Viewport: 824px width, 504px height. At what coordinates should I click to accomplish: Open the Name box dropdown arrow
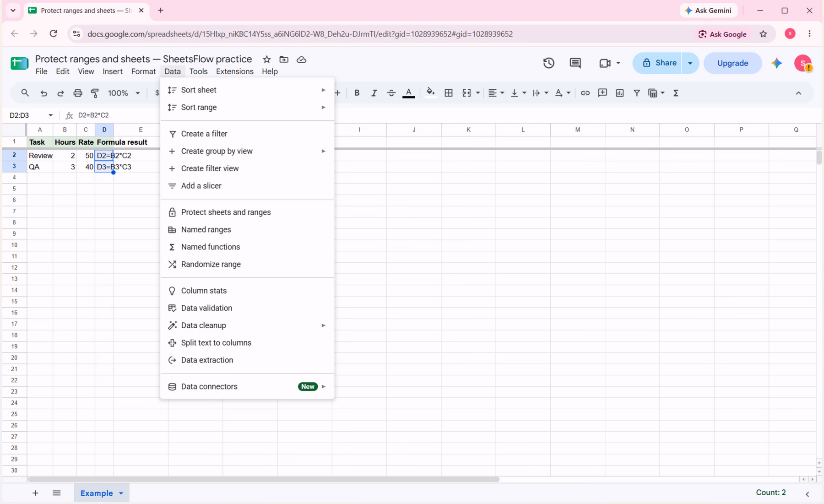click(50, 115)
